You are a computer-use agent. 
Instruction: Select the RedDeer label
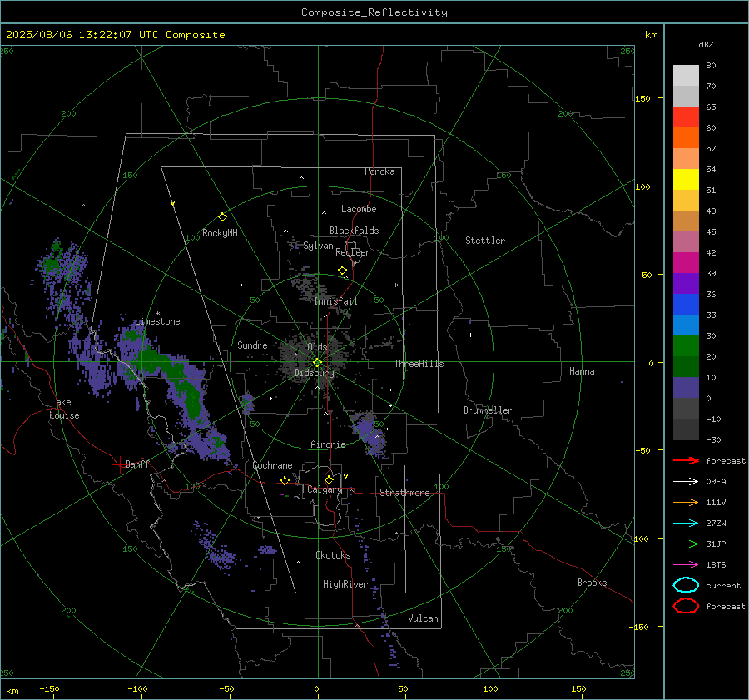(x=353, y=252)
